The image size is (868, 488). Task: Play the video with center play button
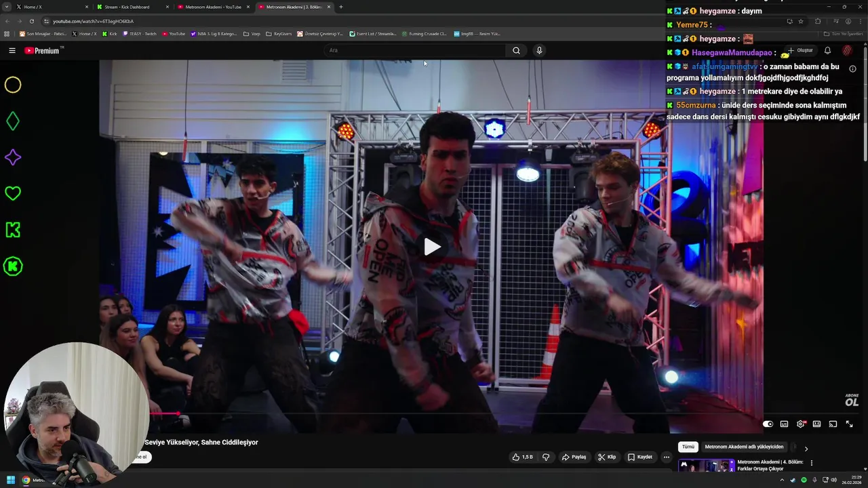(x=432, y=247)
